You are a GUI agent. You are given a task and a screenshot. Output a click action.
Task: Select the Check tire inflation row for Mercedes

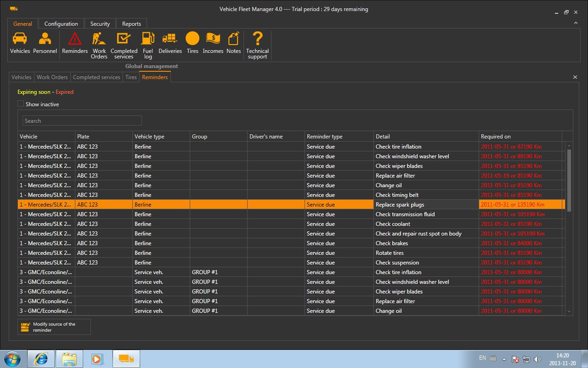(x=292, y=147)
